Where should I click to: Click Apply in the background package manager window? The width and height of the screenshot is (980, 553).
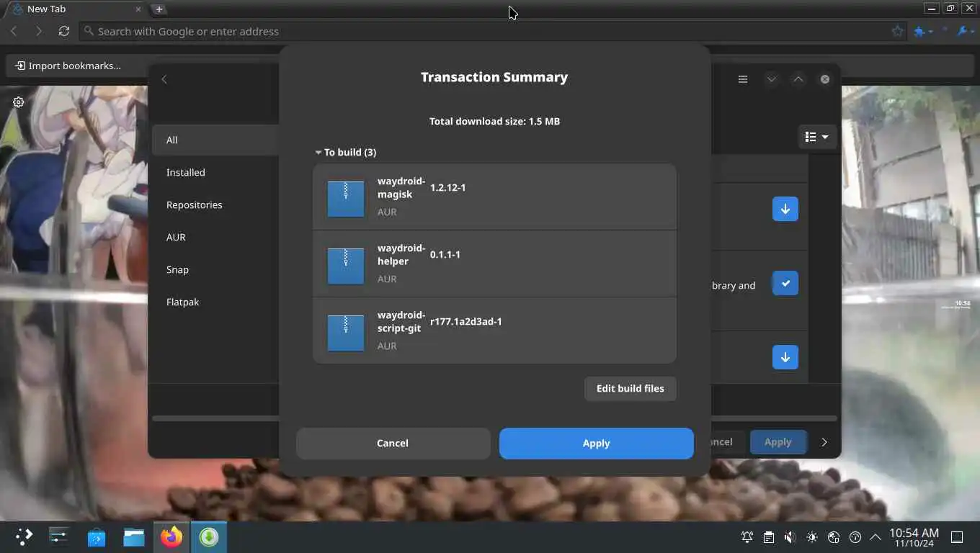778,442
